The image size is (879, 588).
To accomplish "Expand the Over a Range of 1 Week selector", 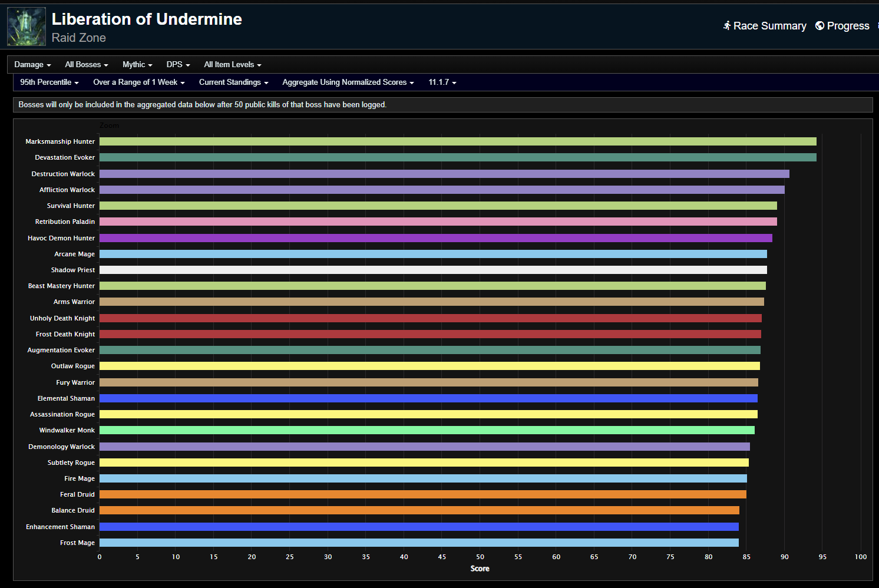I will (138, 82).
